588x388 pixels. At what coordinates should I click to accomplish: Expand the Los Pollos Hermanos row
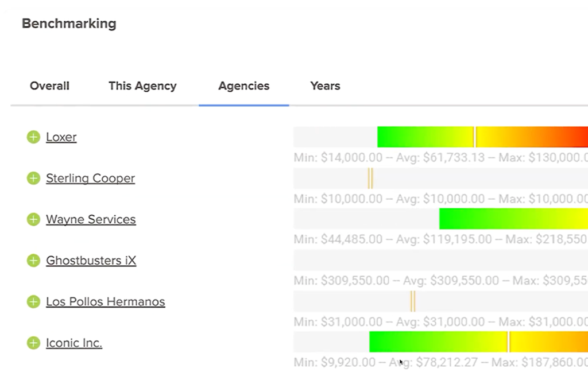(x=33, y=302)
